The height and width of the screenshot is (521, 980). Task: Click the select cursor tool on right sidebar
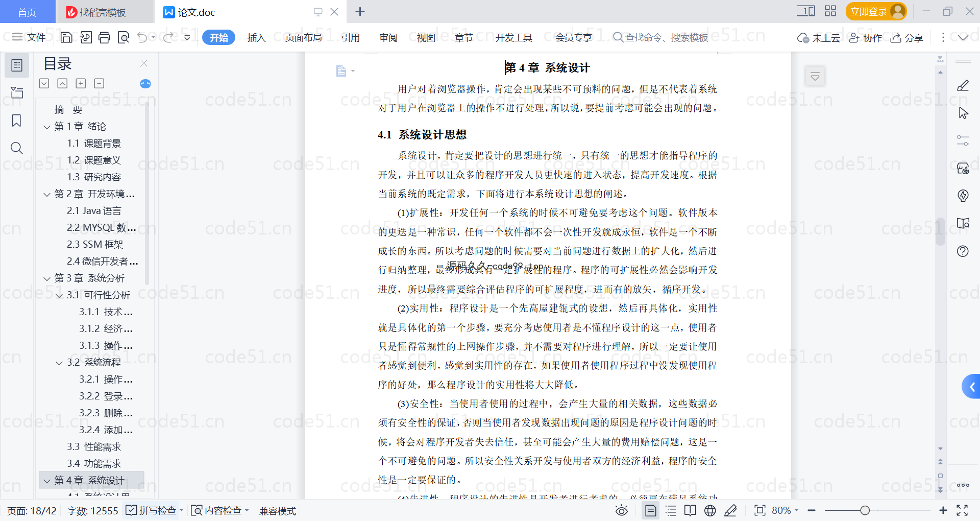coord(963,113)
